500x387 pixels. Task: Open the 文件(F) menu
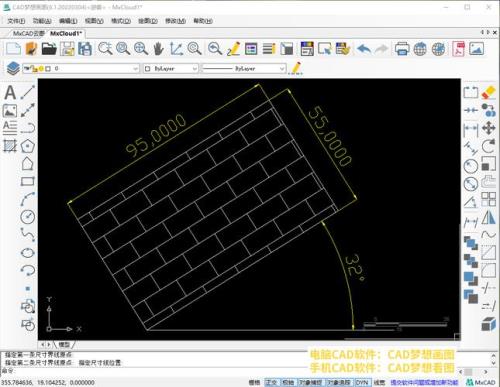(16, 21)
